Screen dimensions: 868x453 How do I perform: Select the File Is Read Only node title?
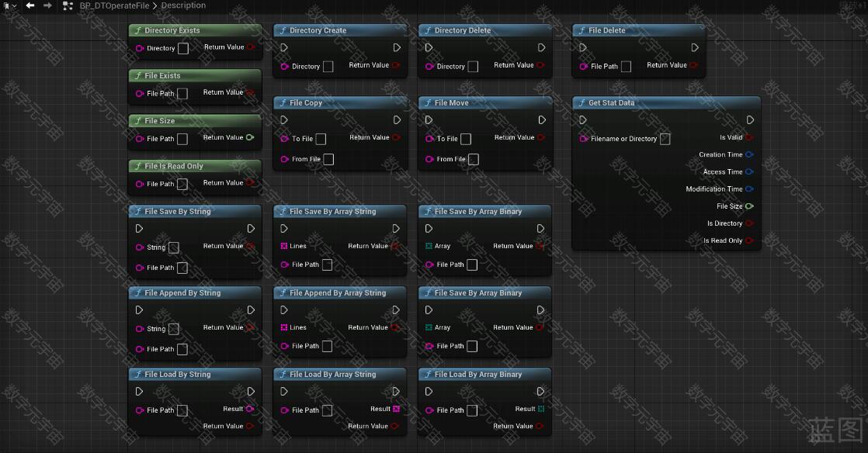[x=174, y=166]
